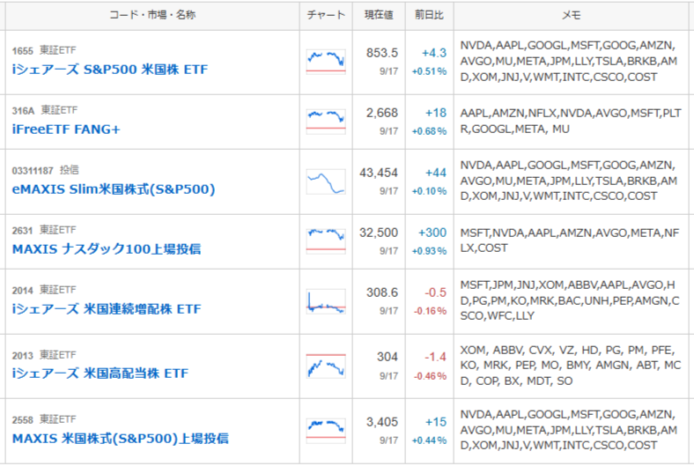Click mini chart for code 2013
This screenshot has height=466, width=694.
pos(326,366)
